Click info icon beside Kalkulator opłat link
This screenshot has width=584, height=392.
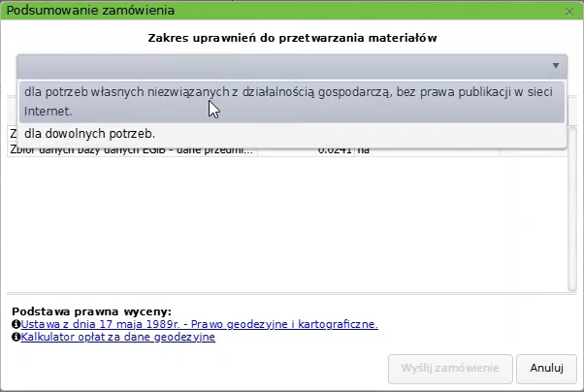pos(16,338)
